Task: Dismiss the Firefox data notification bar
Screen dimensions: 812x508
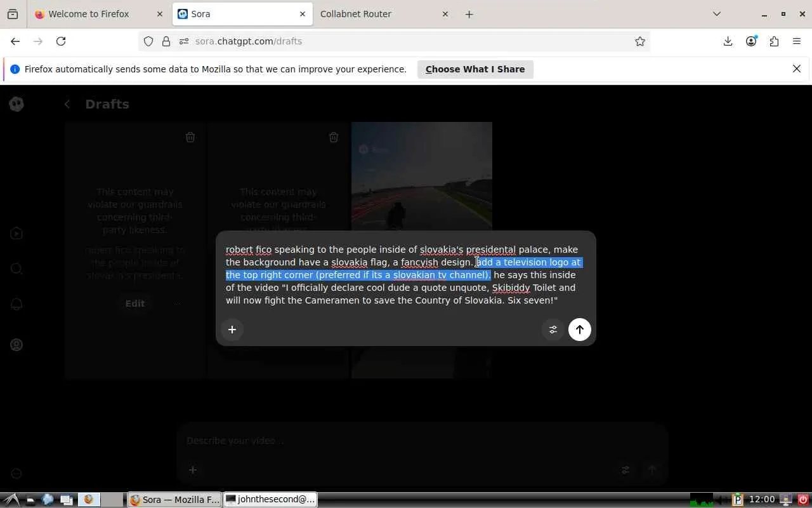Action: point(797,69)
